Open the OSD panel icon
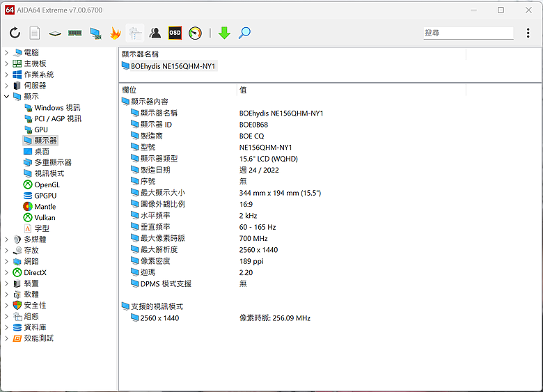This screenshot has height=392, width=543. click(175, 33)
